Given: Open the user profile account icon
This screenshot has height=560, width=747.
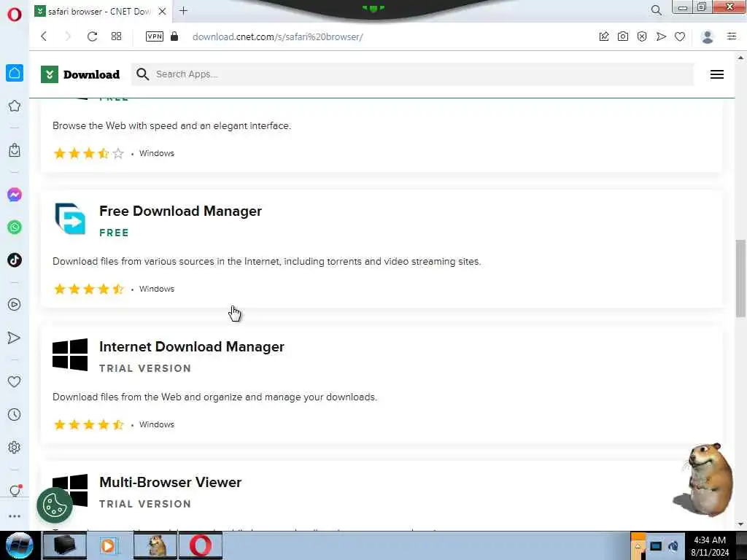Looking at the screenshot, I should [x=708, y=36].
